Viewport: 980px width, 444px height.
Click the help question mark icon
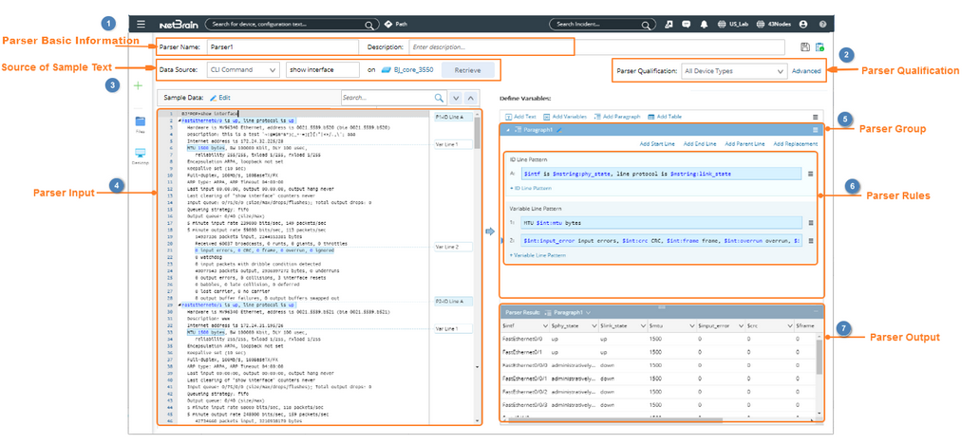pos(822,24)
